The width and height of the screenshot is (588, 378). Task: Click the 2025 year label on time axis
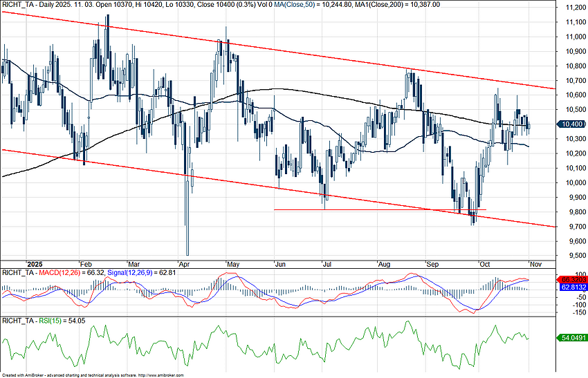point(35,264)
